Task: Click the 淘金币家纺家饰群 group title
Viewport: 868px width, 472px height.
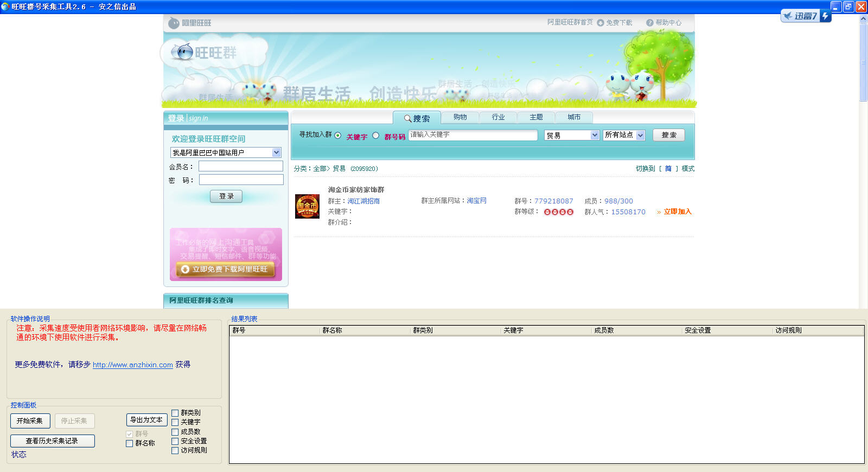Action: 356,190
